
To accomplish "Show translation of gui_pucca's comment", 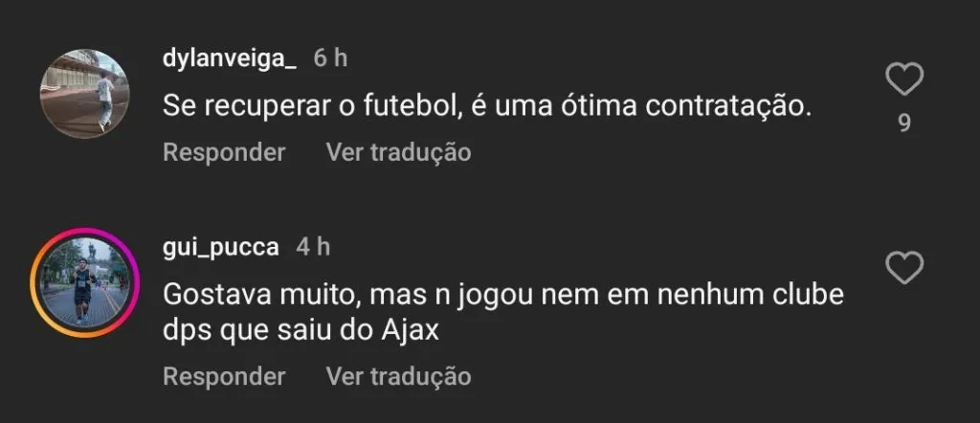I will coord(398,377).
